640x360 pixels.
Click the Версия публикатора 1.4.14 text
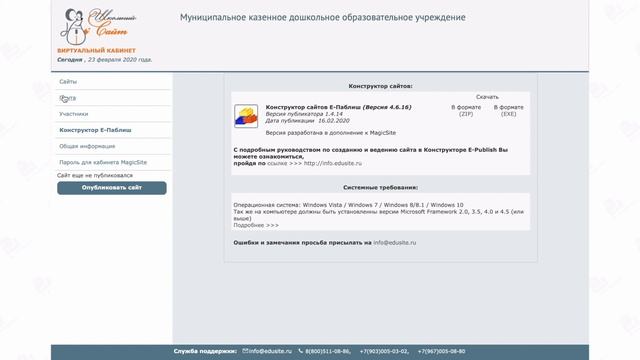coord(304,114)
